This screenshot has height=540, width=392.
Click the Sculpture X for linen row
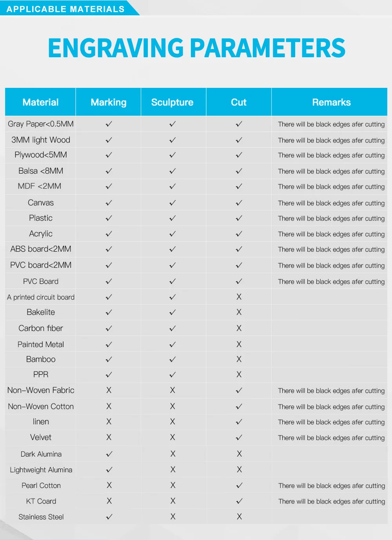pyautogui.click(x=172, y=422)
